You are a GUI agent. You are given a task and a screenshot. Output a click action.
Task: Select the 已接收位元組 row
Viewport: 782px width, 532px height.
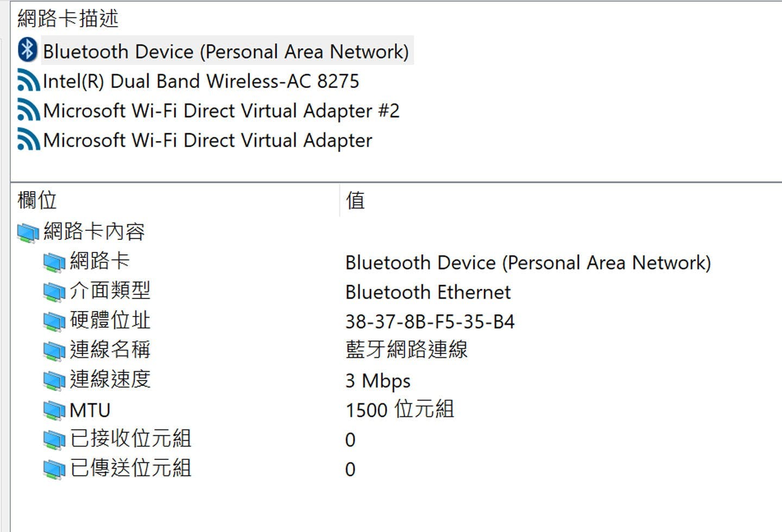click(x=130, y=439)
